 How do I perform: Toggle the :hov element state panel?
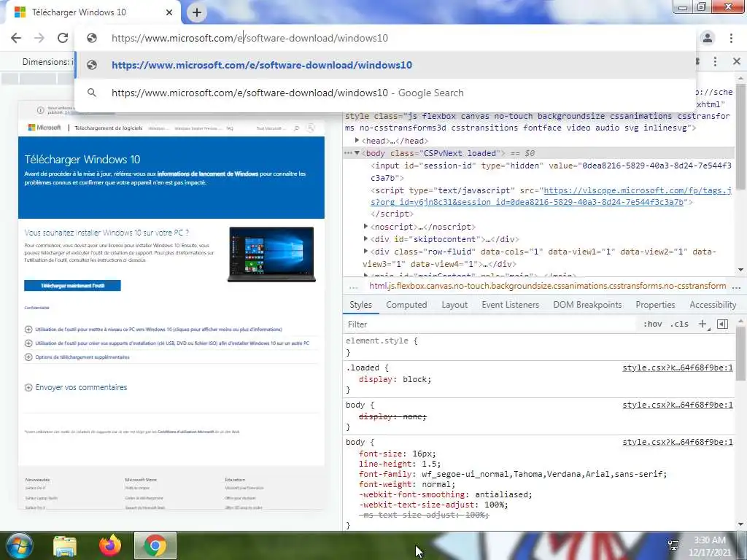tap(652, 324)
